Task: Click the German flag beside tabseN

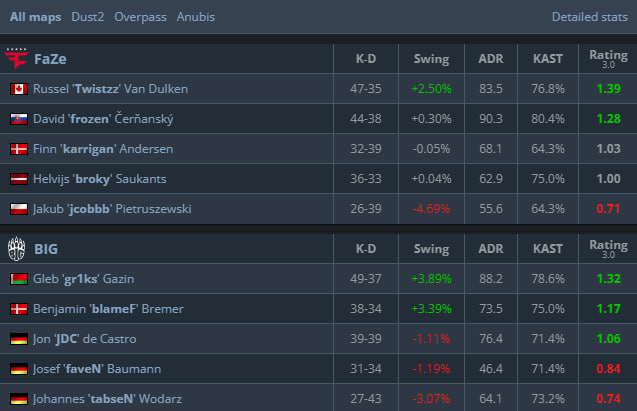Action: click(17, 399)
